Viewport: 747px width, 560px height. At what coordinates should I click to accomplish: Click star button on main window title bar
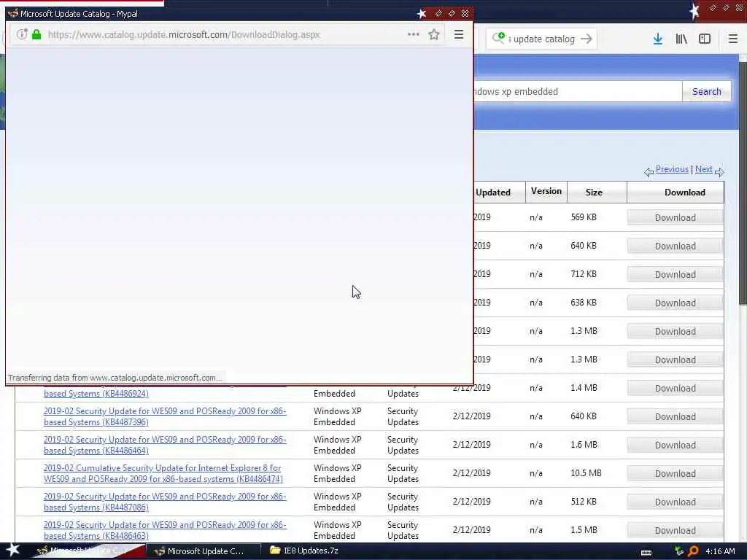coord(694,10)
